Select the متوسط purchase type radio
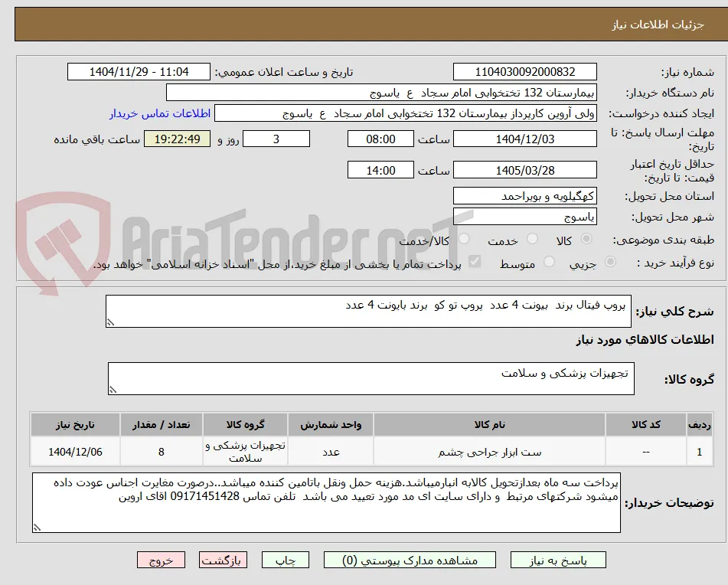Image resolution: width=728 pixels, height=585 pixels. click(x=549, y=262)
